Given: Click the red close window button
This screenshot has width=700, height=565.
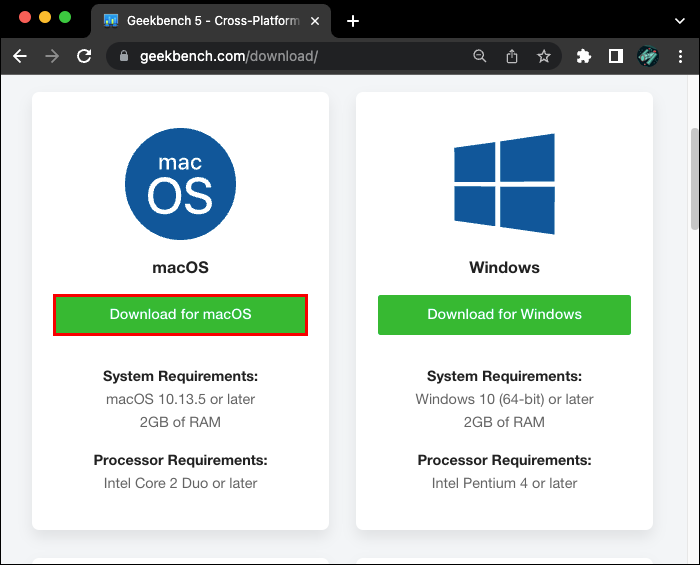Looking at the screenshot, I should click(25, 17).
